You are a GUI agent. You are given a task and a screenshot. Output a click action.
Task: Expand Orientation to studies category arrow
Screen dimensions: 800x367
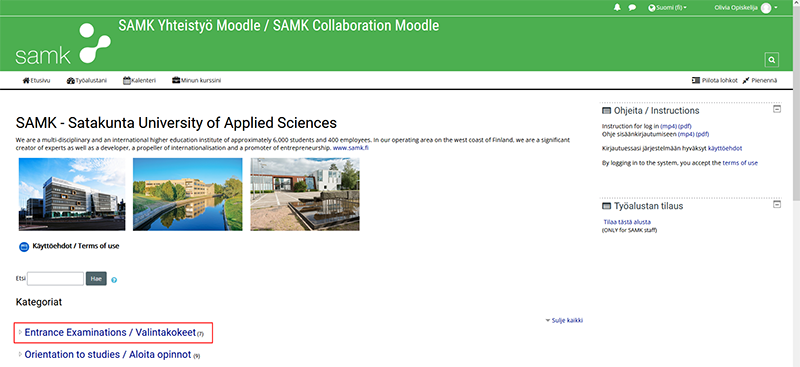point(20,354)
